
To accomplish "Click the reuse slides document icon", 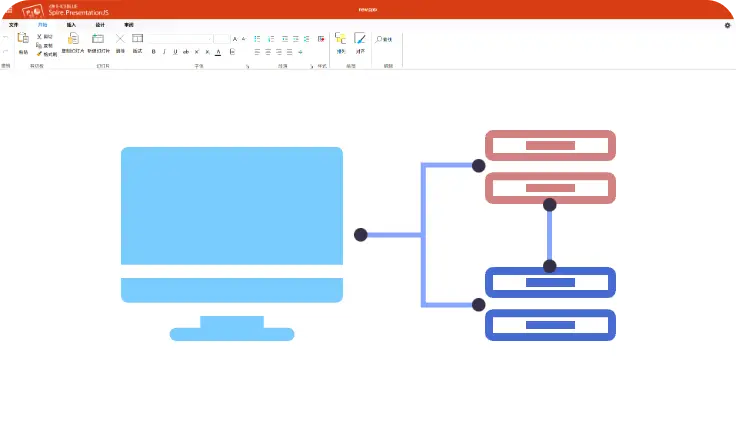I will point(73,39).
